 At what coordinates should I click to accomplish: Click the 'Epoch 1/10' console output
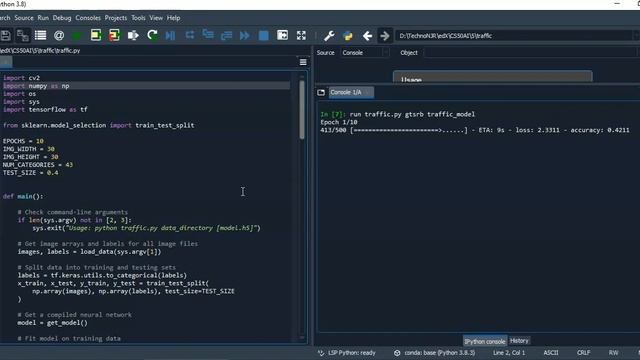339,122
